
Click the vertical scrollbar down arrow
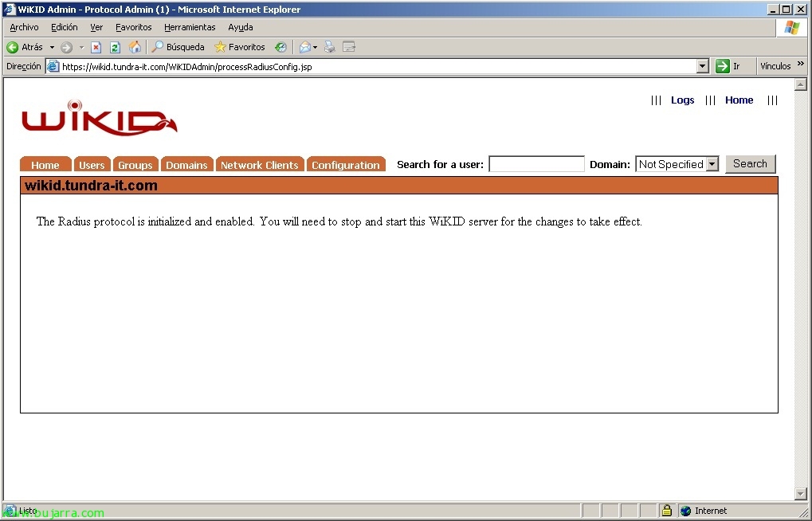(801, 494)
